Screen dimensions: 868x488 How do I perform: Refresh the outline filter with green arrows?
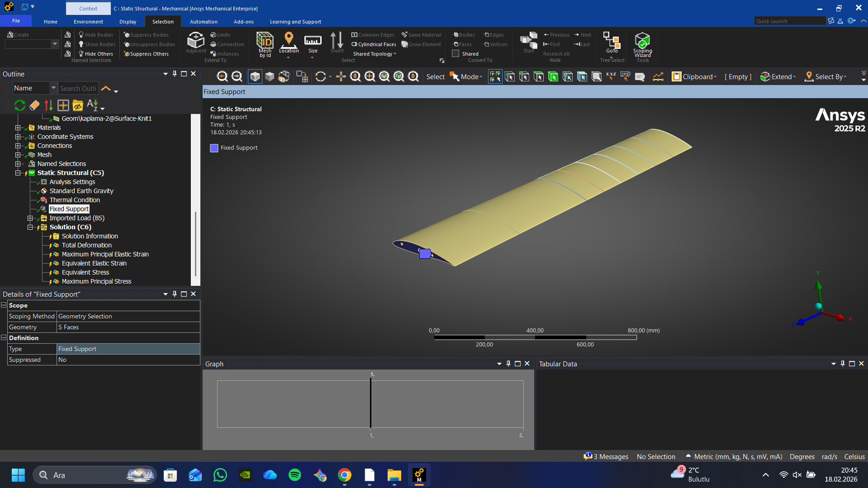[19, 105]
